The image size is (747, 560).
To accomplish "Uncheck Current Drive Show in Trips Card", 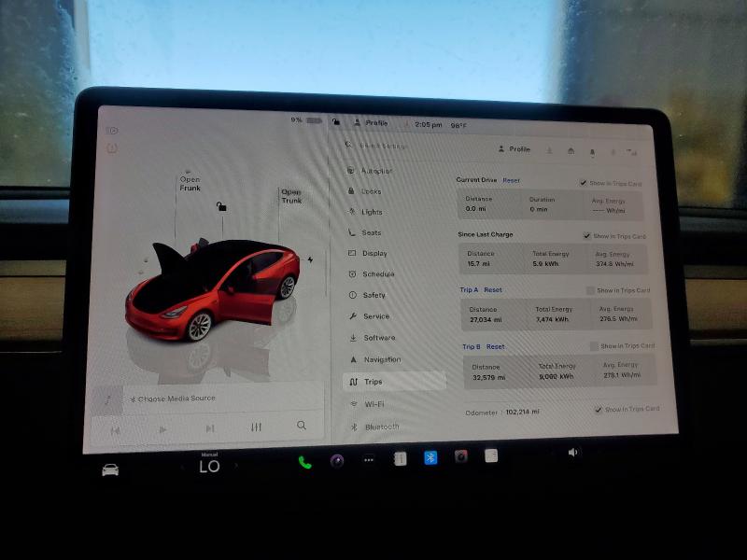I will pyautogui.click(x=584, y=183).
